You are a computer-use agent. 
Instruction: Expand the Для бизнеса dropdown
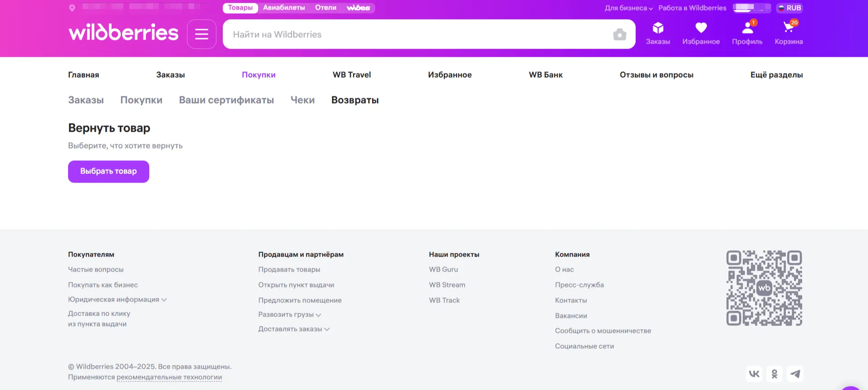(628, 8)
